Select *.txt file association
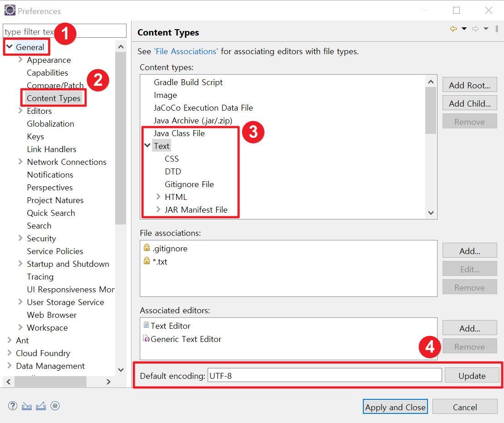Image resolution: width=504 pixels, height=423 pixels. pos(160,262)
